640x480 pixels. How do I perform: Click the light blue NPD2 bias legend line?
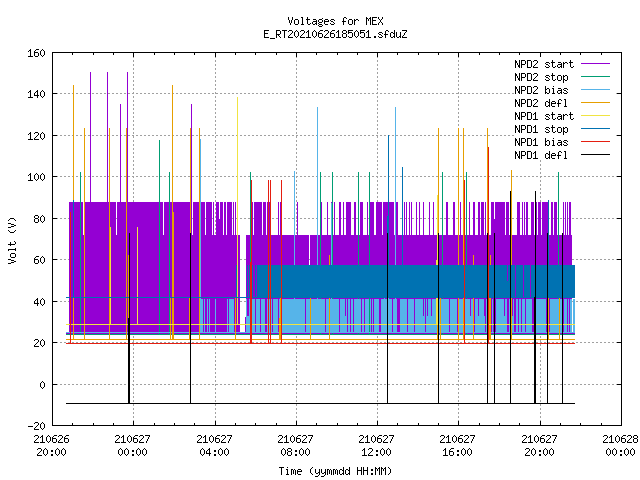pyautogui.click(x=595, y=90)
